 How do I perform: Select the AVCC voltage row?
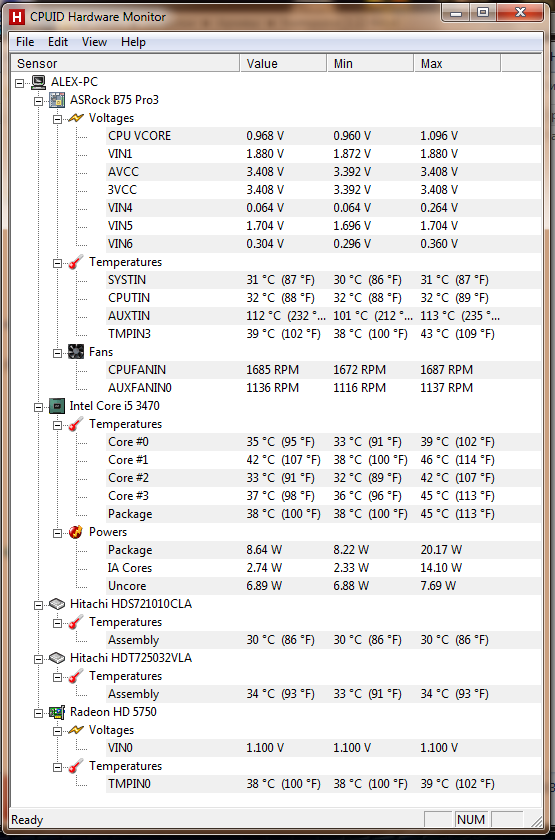pyautogui.click(x=324, y=172)
